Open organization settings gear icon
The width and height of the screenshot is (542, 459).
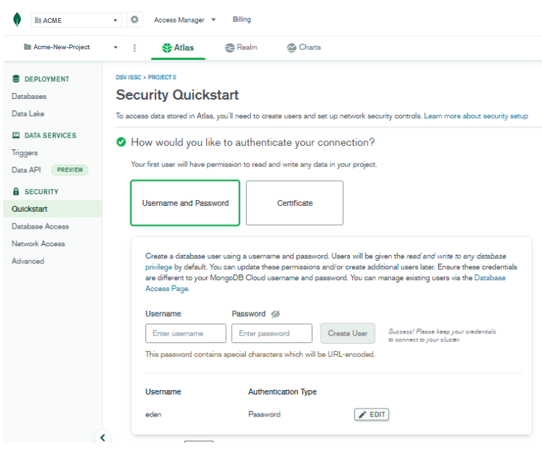[134, 19]
